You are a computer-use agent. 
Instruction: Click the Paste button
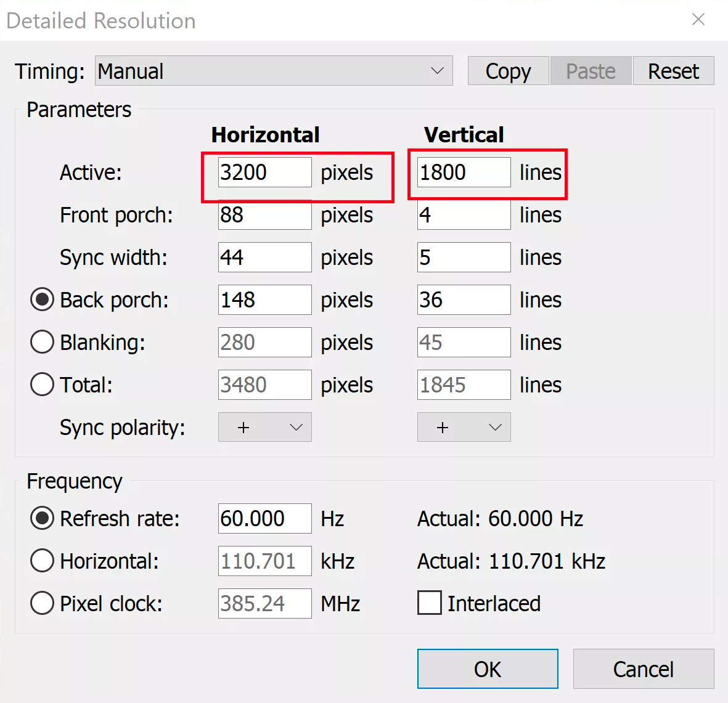pyautogui.click(x=591, y=71)
